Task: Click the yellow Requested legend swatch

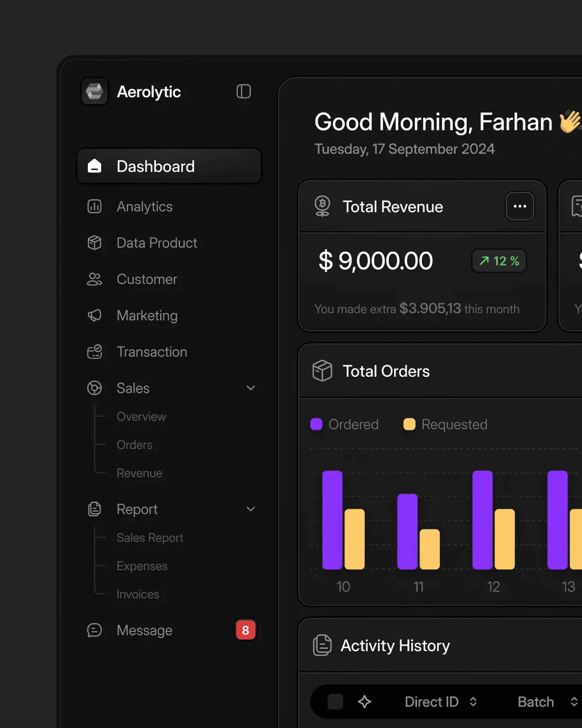Action: tap(410, 424)
